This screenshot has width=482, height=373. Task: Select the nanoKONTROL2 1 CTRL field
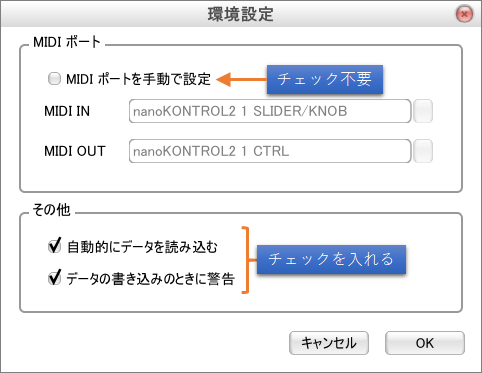click(270, 151)
